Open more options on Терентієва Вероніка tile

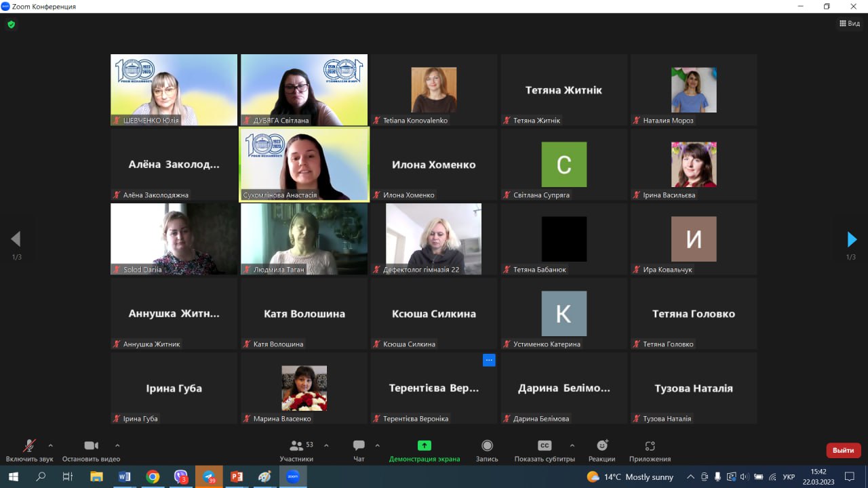[489, 361]
